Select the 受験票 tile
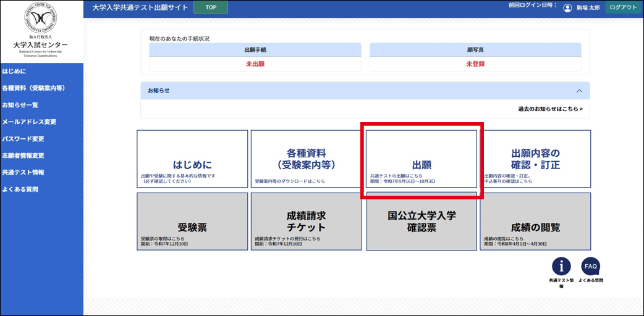 [x=192, y=222]
